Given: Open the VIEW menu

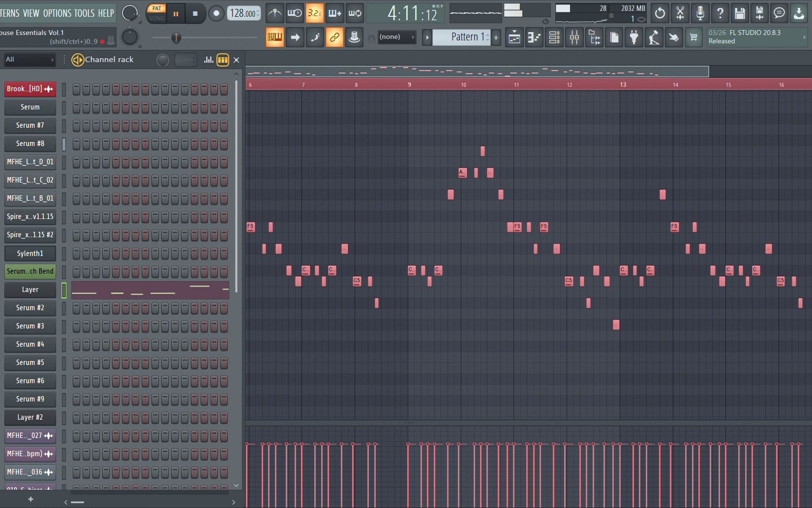Looking at the screenshot, I should [31, 13].
